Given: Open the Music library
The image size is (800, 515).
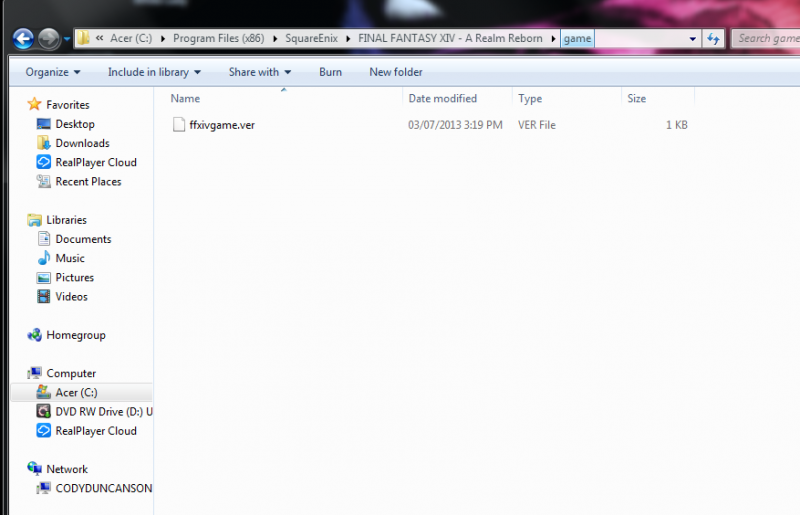Looking at the screenshot, I should point(70,258).
